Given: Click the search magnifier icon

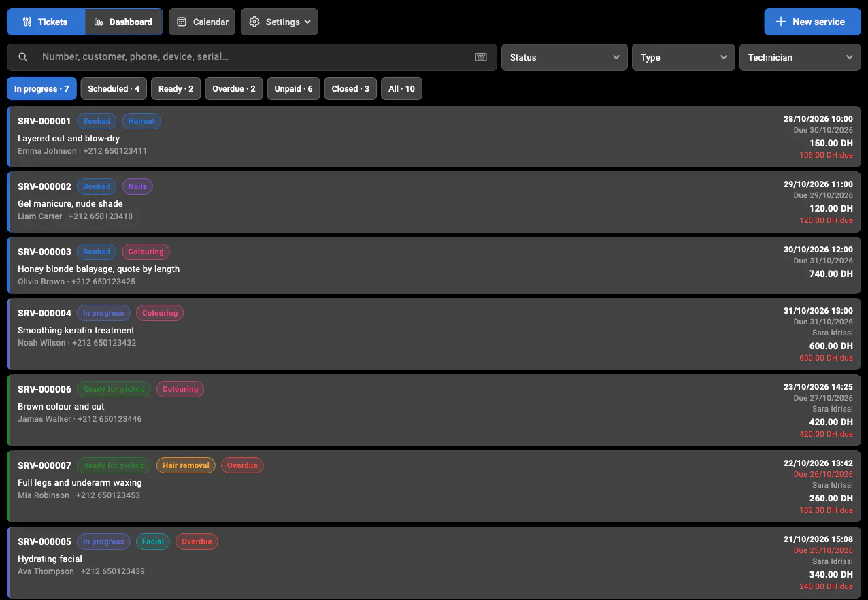Looking at the screenshot, I should point(23,57).
